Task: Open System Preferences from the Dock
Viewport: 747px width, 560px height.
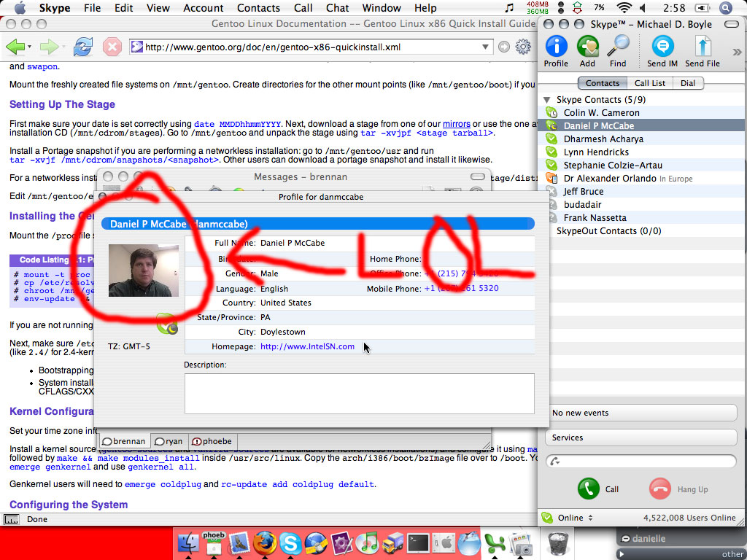Action: coord(444,542)
